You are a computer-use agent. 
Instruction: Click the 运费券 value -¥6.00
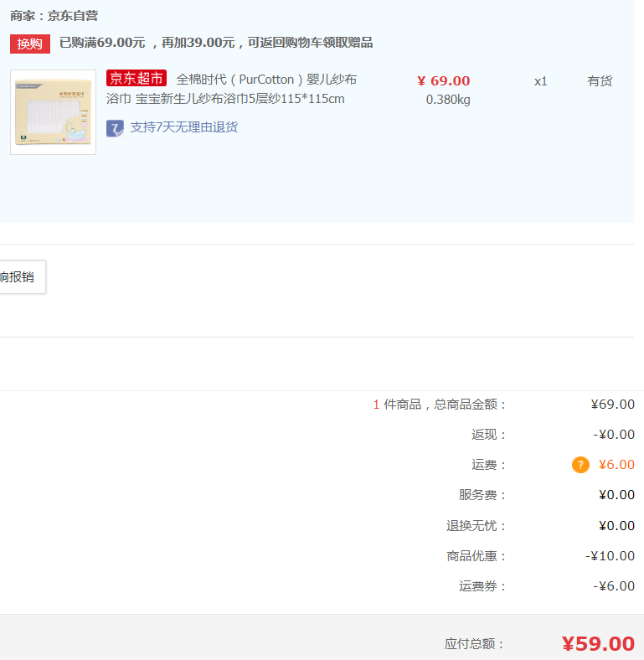(x=614, y=586)
